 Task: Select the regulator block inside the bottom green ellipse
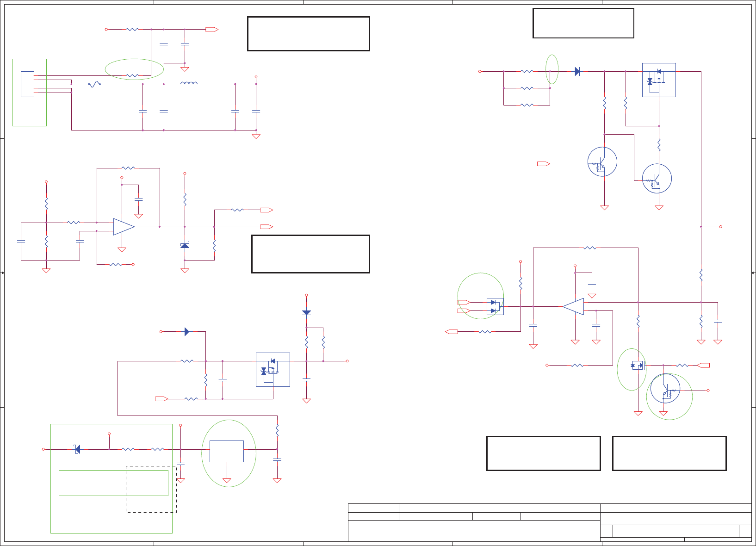[227, 451]
